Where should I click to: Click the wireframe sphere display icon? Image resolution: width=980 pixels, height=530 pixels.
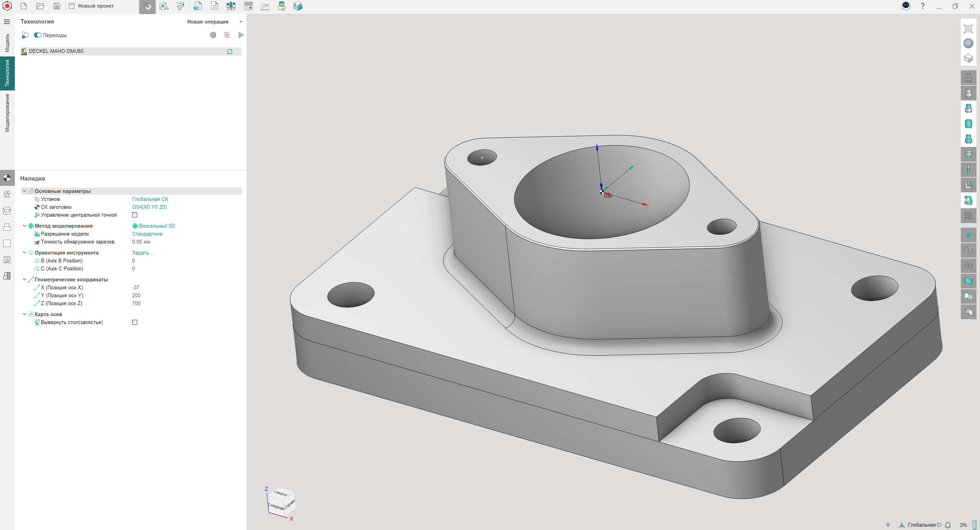coord(968,43)
